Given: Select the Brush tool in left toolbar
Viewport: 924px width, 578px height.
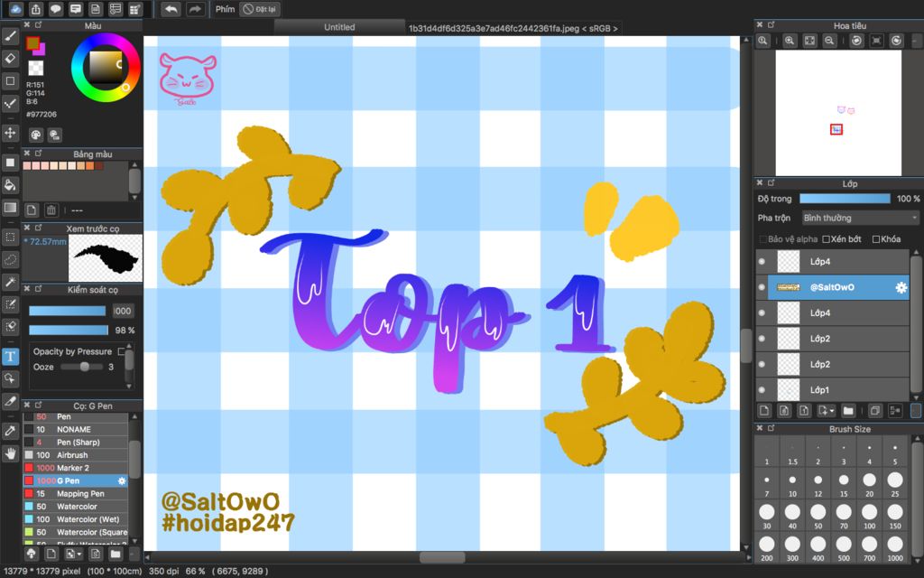Looking at the screenshot, I should pyautogui.click(x=10, y=36).
